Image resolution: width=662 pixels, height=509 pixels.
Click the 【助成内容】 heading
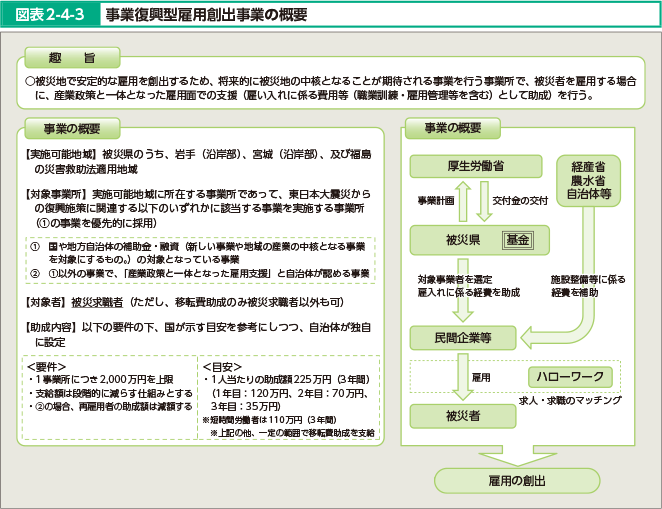tap(55, 328)
